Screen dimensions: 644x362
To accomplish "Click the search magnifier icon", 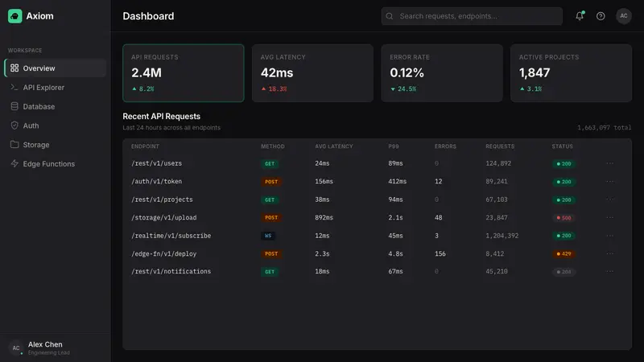I will coord(390,16).
